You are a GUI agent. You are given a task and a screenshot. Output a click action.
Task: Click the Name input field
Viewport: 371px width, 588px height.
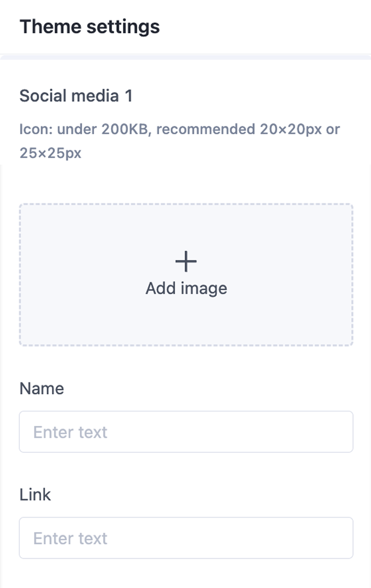pos(186,432)
